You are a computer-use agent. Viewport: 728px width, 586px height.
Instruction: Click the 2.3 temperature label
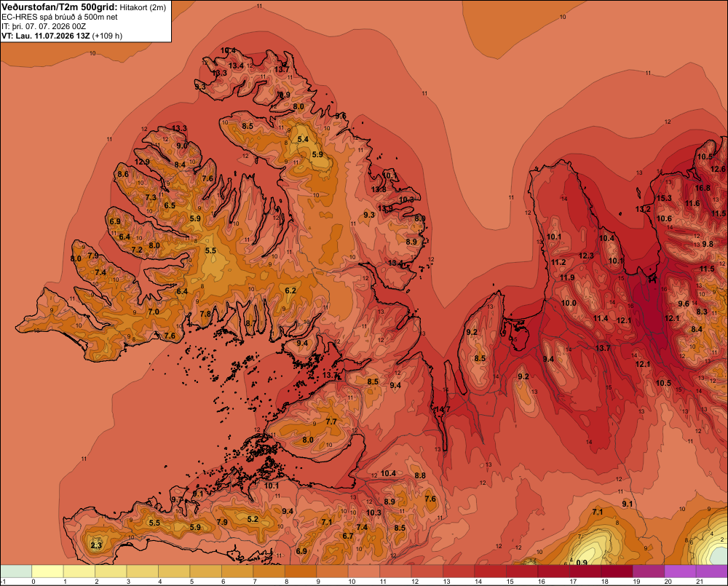click(96, 545)
